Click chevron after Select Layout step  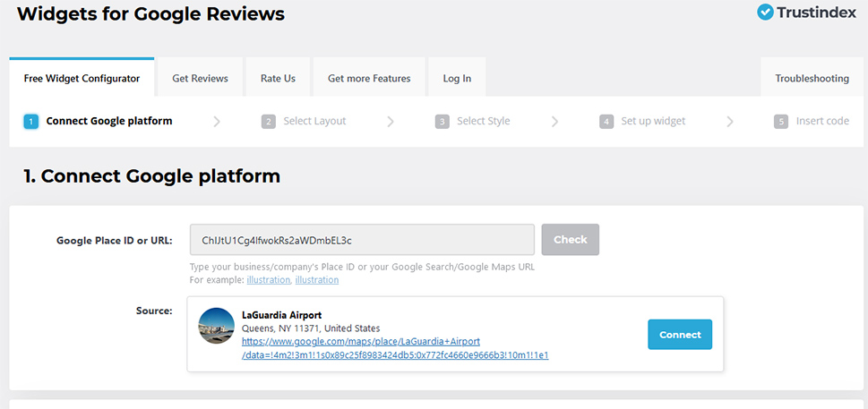tap(391, 122)
